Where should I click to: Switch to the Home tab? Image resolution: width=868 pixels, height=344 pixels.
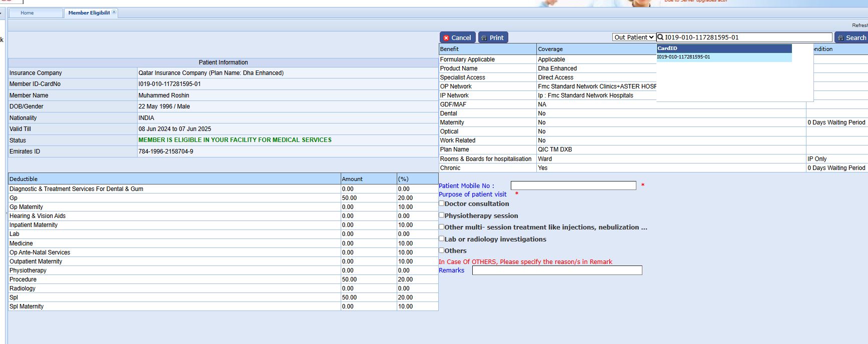pyautogui.click(x=28, y=13)
